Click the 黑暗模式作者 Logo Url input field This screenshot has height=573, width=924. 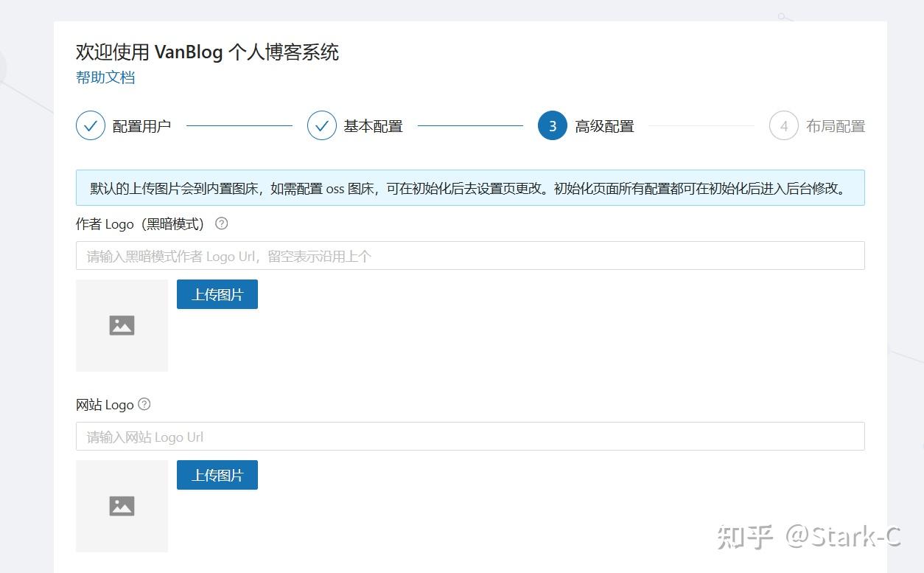(469, 256)
